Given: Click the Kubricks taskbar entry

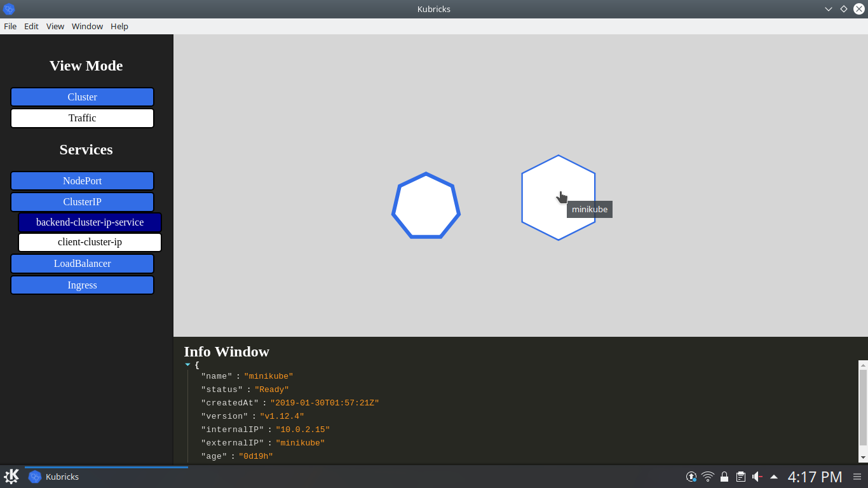Looking at the screenshot, I should (106, 477).
